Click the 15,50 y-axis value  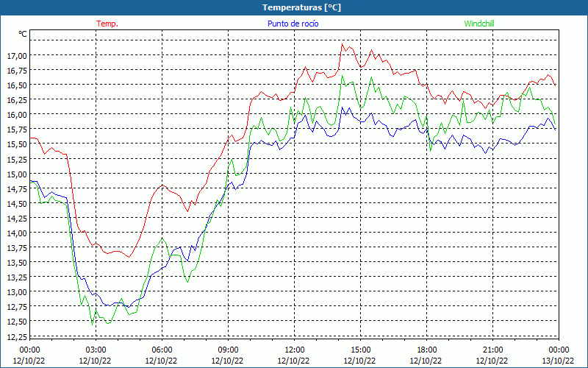(17, 144)
